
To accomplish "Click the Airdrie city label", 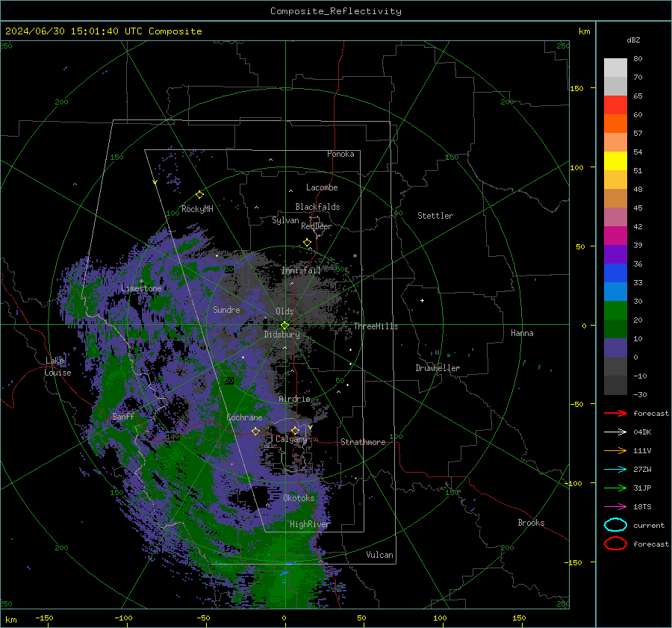I will tap(294, 399).
